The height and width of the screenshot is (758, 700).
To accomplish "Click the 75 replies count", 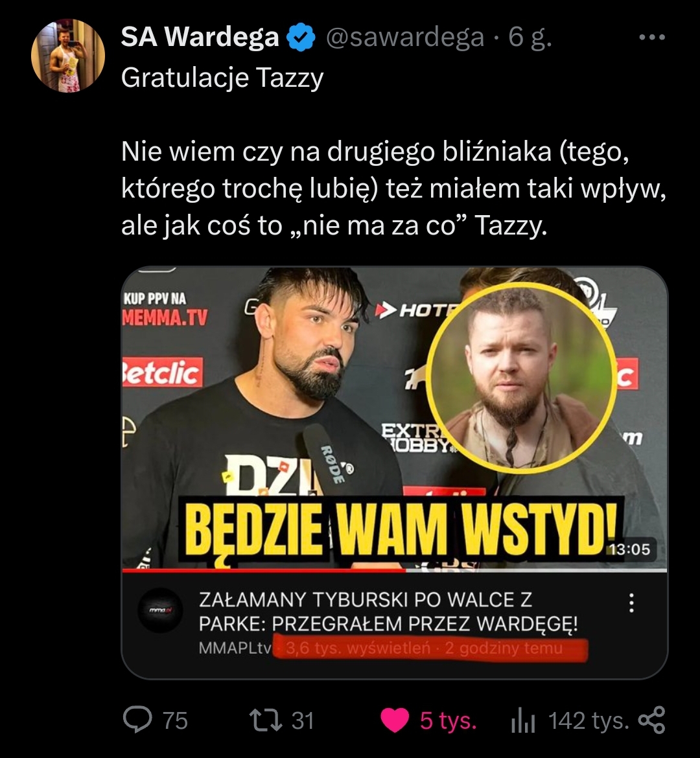I will [175, 720].
